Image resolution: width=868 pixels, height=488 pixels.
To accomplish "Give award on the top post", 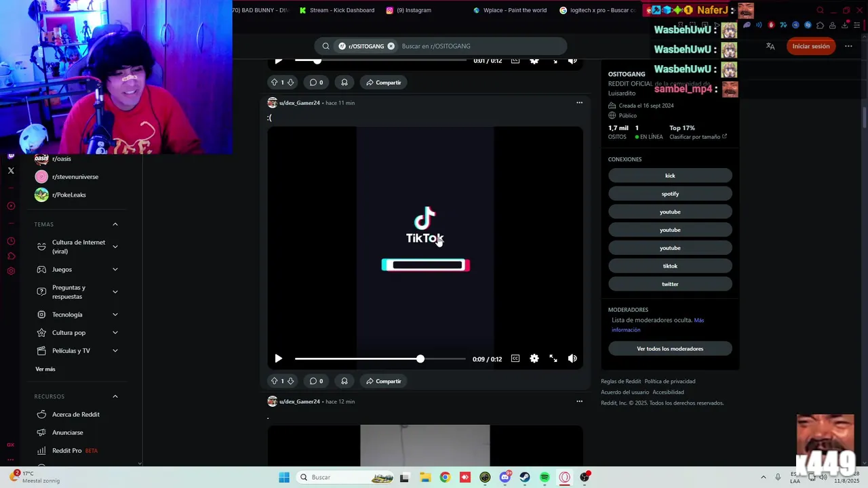I will point(344,82).
